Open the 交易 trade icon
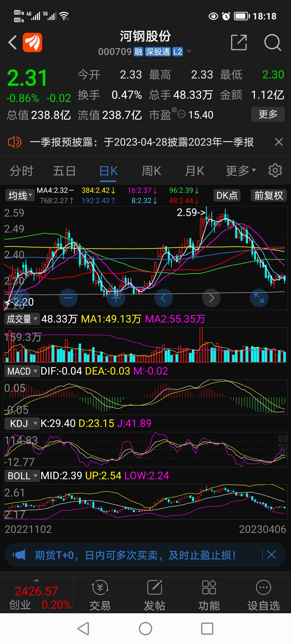Image resolution: width=291 pixels, height=644 pixels. pyautogui.click(x=100, y=595)
